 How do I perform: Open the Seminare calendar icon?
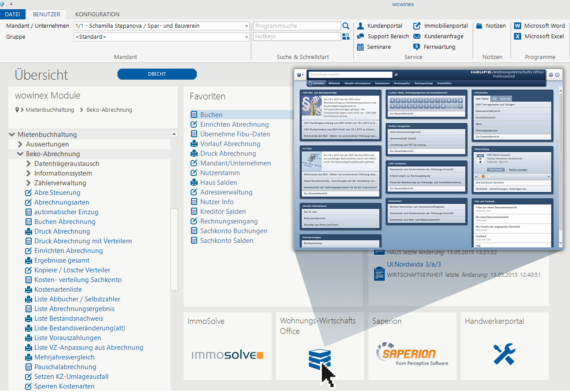click(x=360, y=47)
